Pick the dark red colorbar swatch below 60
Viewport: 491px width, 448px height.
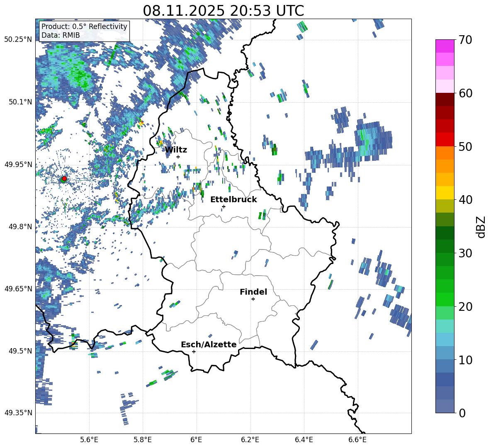tap(445, 100)
